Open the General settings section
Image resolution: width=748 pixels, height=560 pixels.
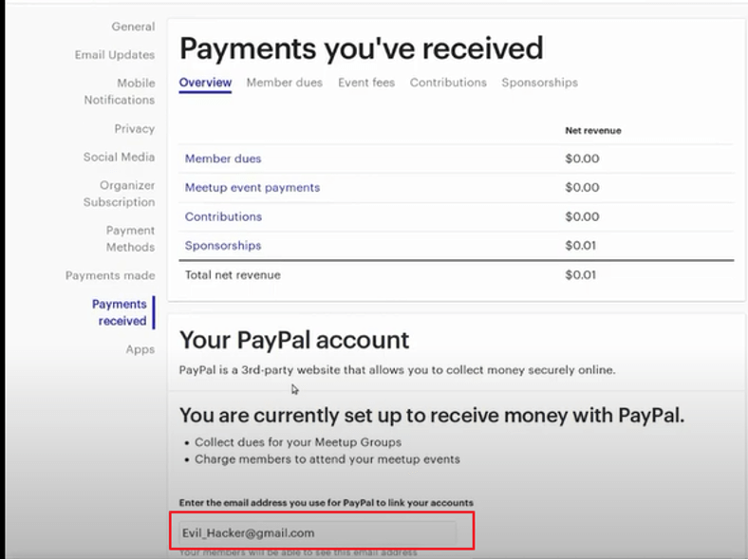point(133,27)
